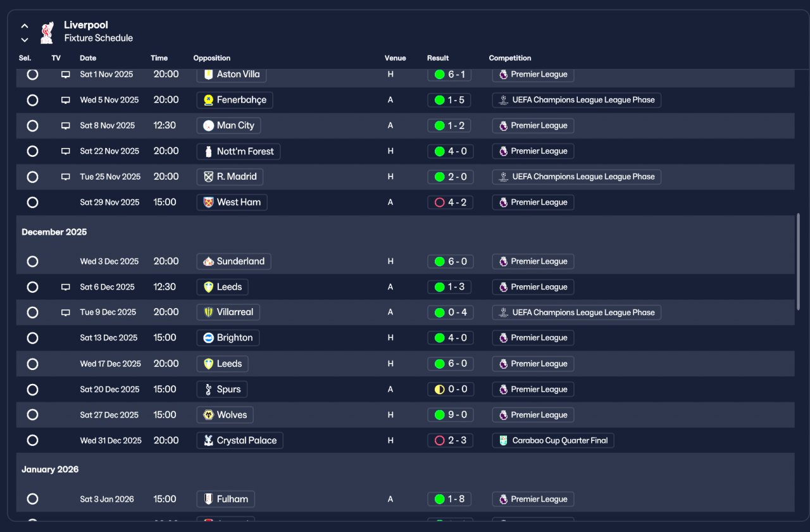Click the up chevron beside Liverpool
Image resolution: width=810 pixels, height=532 pixels.
point(25,26)
